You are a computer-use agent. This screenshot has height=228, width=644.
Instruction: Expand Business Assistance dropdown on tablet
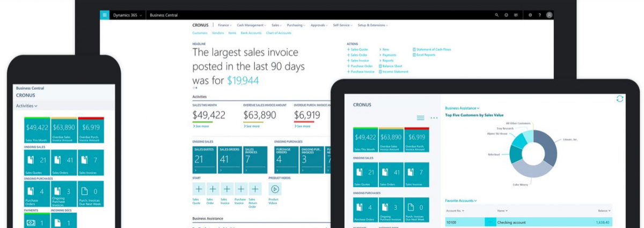click(x=462, y=108)
